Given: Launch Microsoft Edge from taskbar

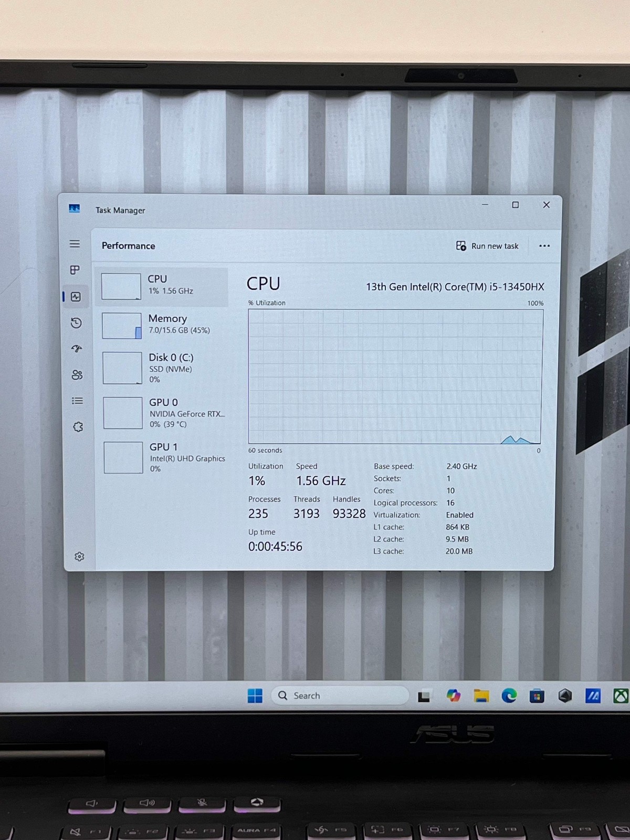Looking at the screenshot, I should pos(509,696).
